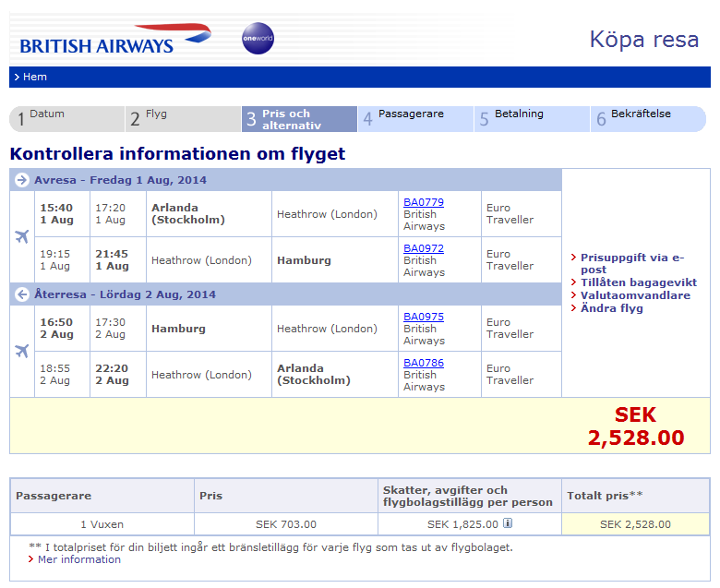Open flight BA0975 details link
This screenshot has height=588, width=720.
pyautogui.click(x=424, y=317)
